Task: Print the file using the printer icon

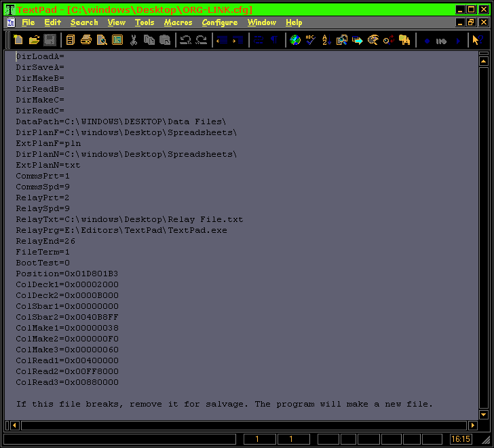Action: (86, 40)
